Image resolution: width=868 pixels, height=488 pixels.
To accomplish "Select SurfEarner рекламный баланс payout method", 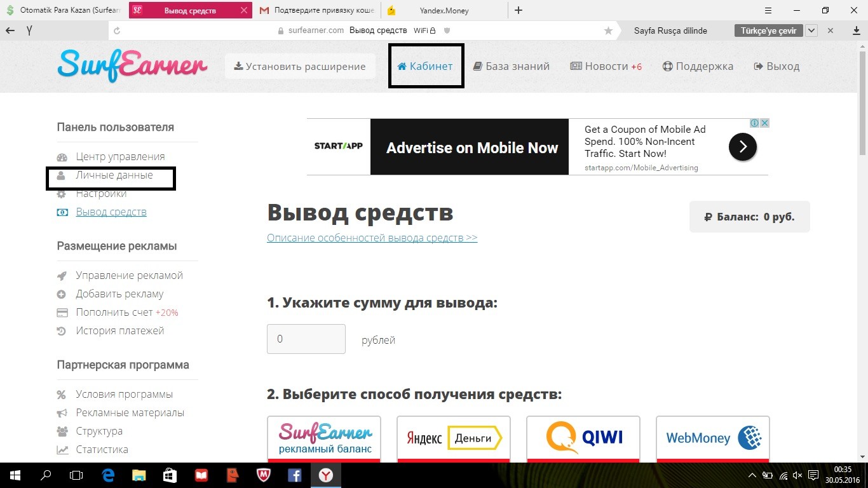I will 324,438.
